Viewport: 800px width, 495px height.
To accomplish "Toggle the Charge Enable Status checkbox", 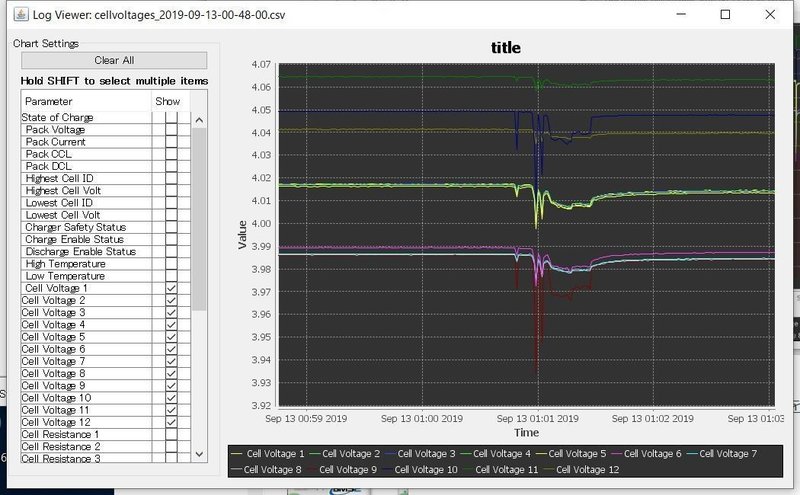I will click(x=171, y=240).
